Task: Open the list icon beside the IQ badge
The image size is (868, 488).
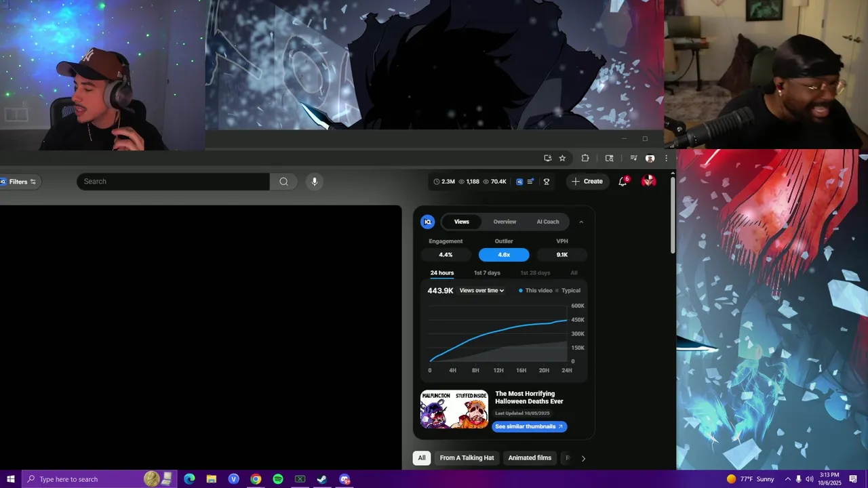Action: pyautogui.click(x=530, y=182)
